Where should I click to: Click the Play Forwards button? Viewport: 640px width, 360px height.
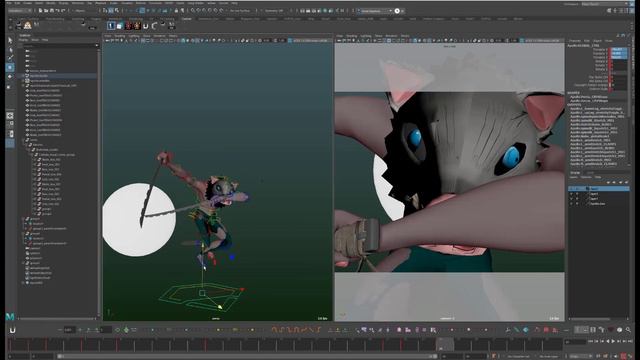coord(613,341)
